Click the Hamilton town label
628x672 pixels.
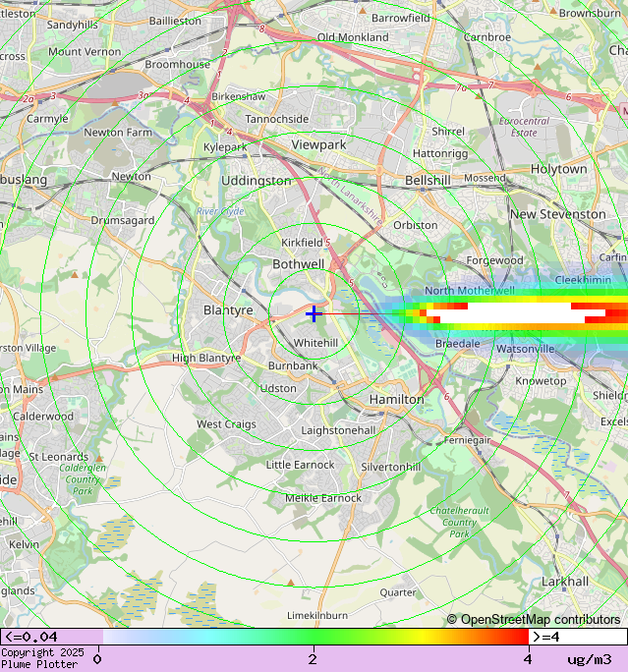396,400
